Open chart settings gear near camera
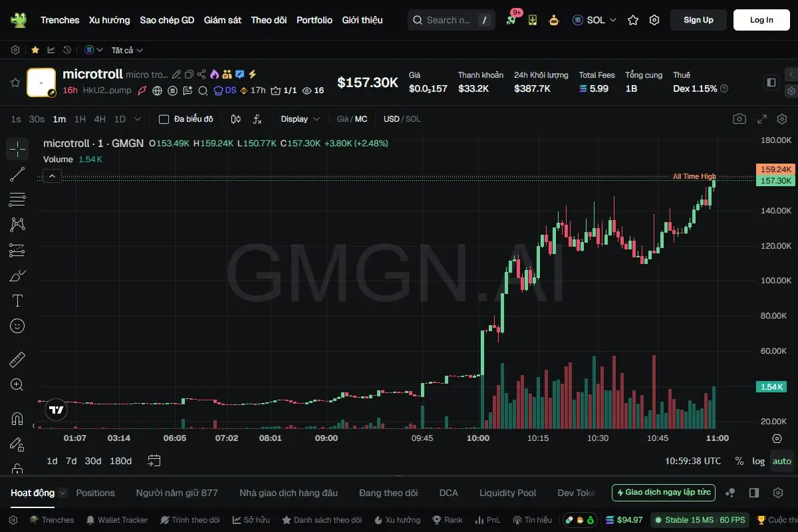798x532 pixels. (x=781, y=119)
